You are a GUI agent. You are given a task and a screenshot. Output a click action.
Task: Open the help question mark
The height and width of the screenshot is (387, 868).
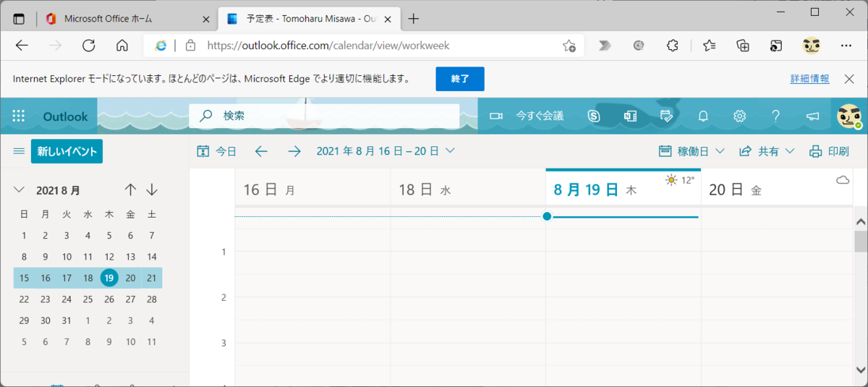775,116
